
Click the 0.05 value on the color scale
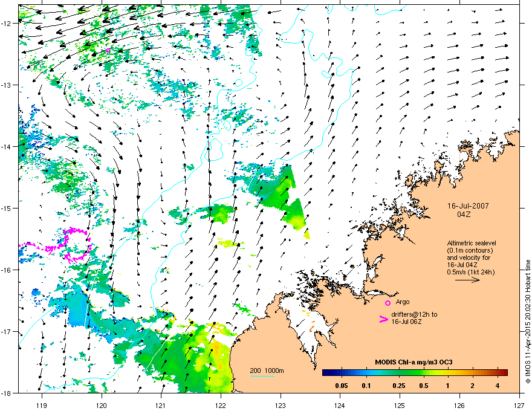click(342, 386)
